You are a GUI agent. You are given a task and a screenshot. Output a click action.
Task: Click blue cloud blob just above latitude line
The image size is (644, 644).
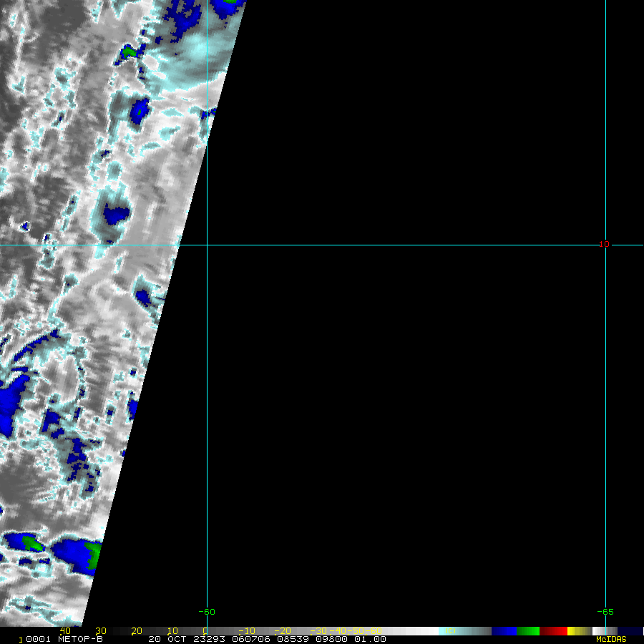(x=115, y=214)
